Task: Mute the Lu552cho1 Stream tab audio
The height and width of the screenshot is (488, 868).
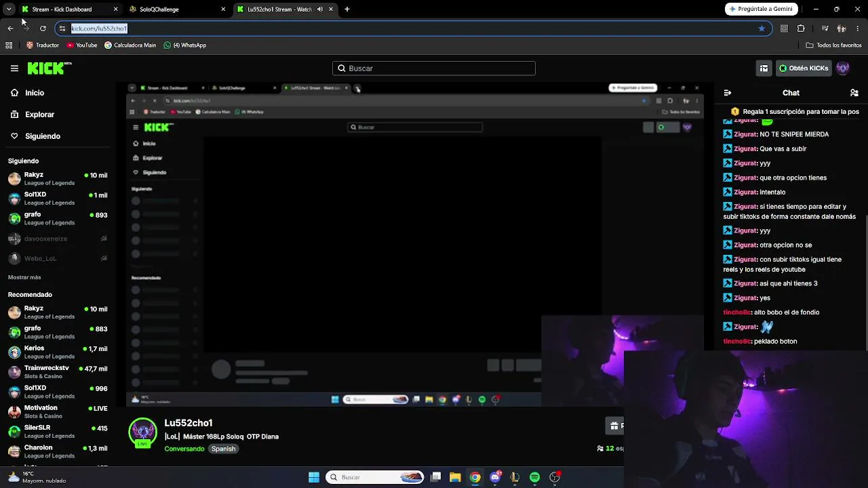Action: click(x=320, y=9)
